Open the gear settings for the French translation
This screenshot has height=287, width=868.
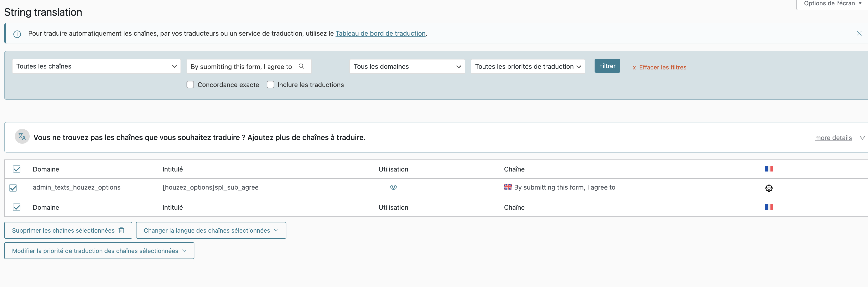pyautogui.click(x=769, y=188)
